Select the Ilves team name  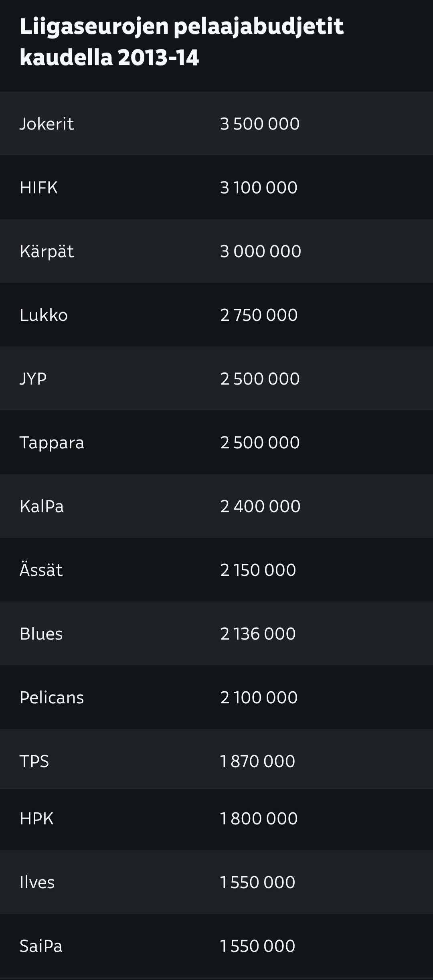[x=37, y=883]
